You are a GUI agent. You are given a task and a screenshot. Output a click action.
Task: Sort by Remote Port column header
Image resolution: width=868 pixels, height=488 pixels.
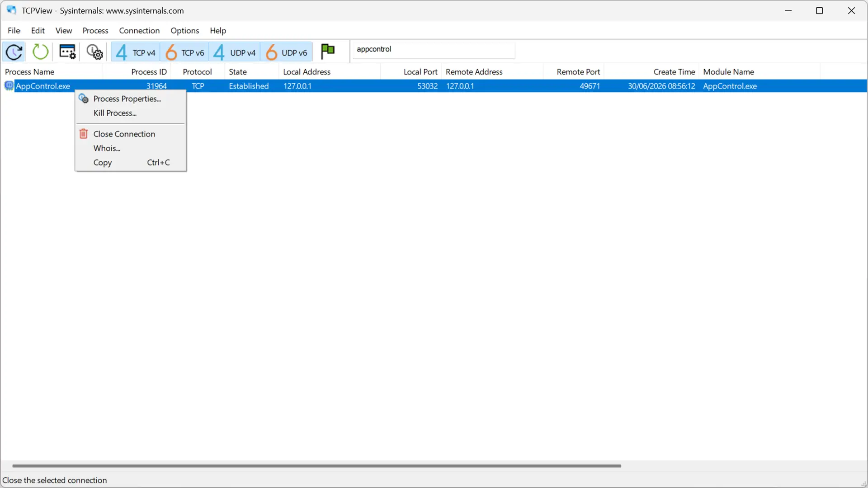[574, 72]
